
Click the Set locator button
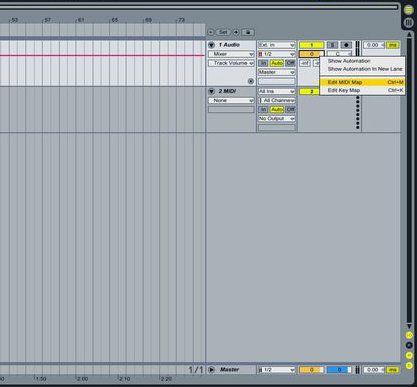pos(223,32)
